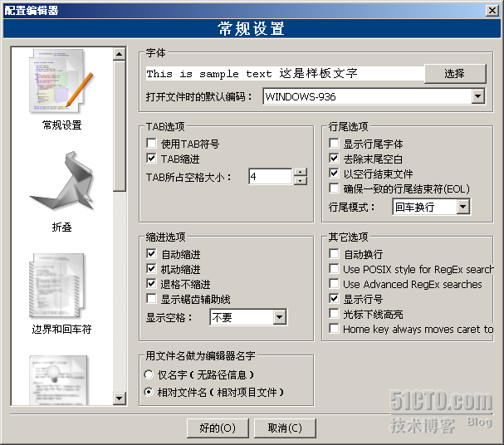Select 仅名字(无路径信息) radio option
This screenshot has width=504, height=445.
(x=149, y=374)
